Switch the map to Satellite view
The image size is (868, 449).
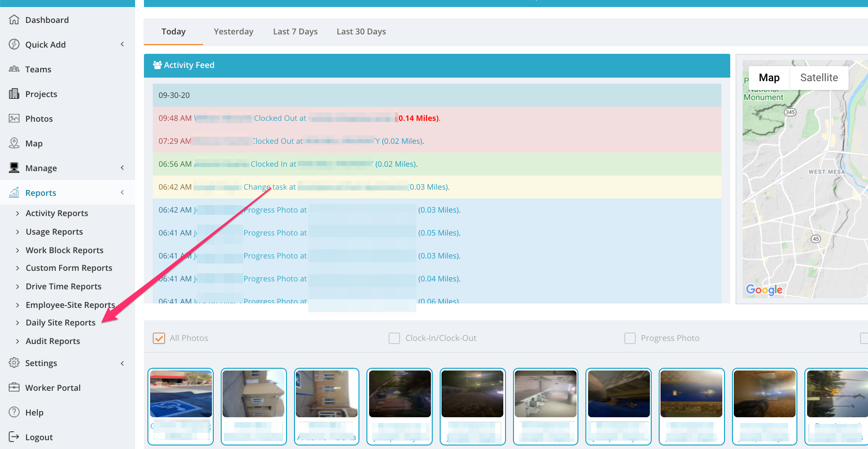(x=819, y=78)
